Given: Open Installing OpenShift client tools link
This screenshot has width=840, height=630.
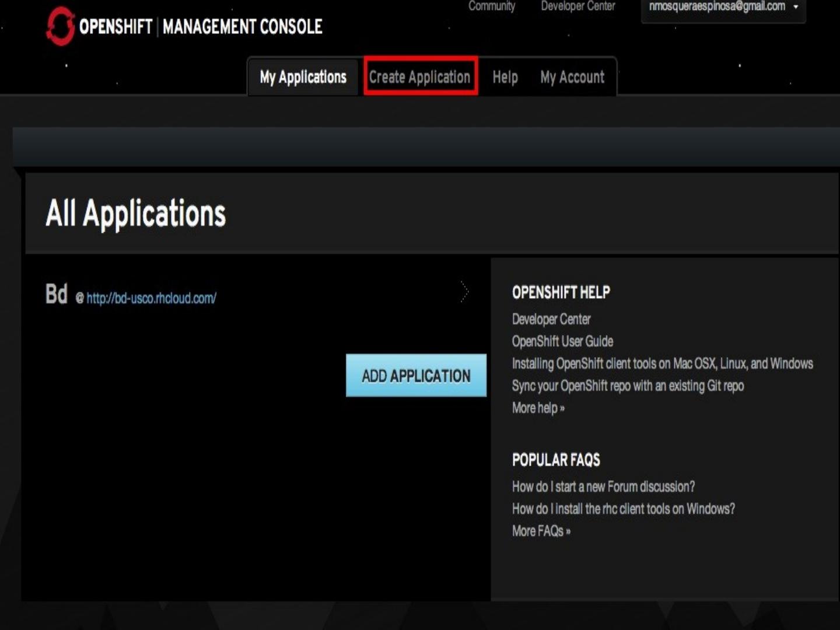Looking at the screenshot, I should (663, 363).
